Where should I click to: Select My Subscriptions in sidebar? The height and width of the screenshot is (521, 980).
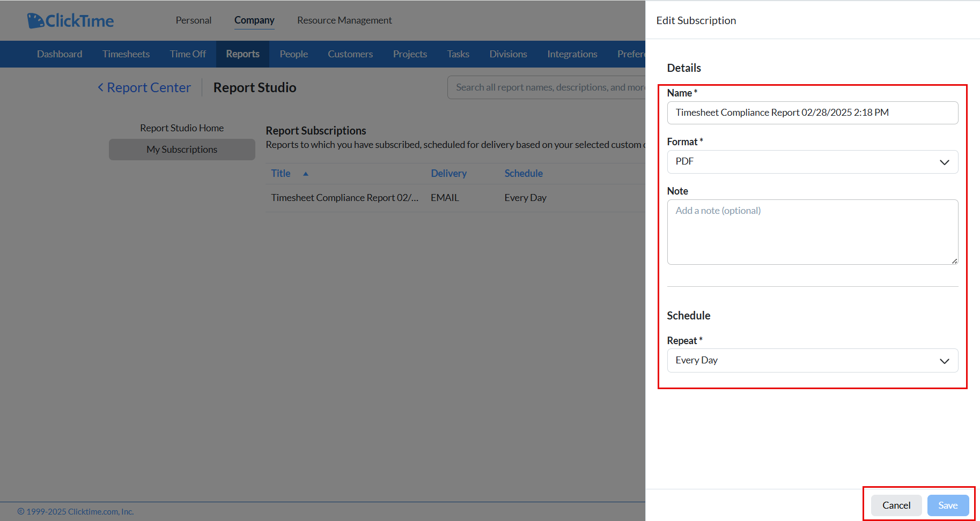tap(182, 150)
